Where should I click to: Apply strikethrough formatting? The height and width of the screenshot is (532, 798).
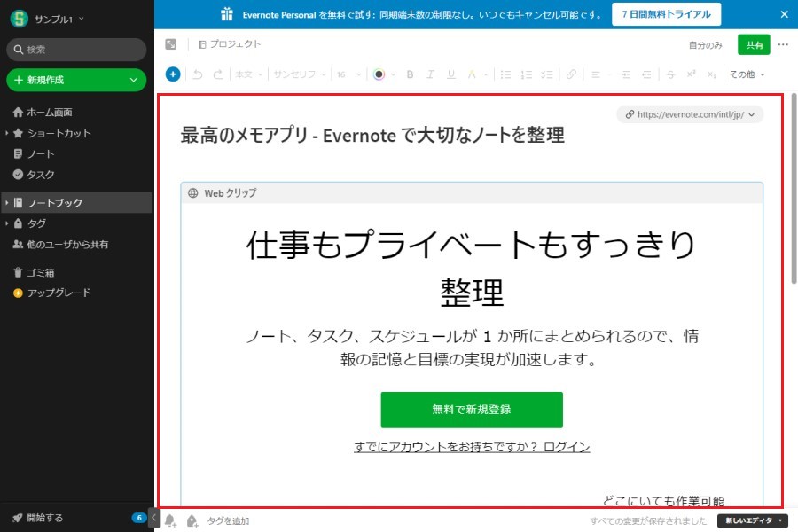pyautogui.click(x=670, y=74)
